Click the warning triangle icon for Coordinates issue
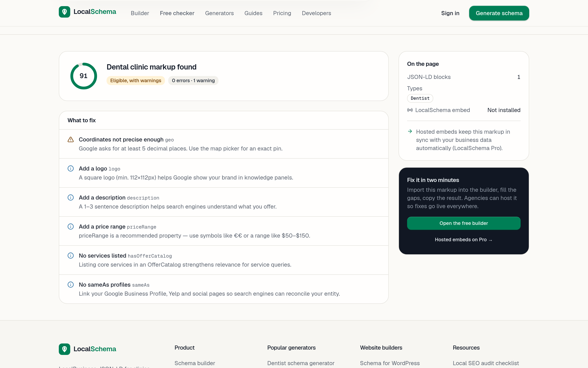The height and width of the screenshot is (368, 588). 70,139
